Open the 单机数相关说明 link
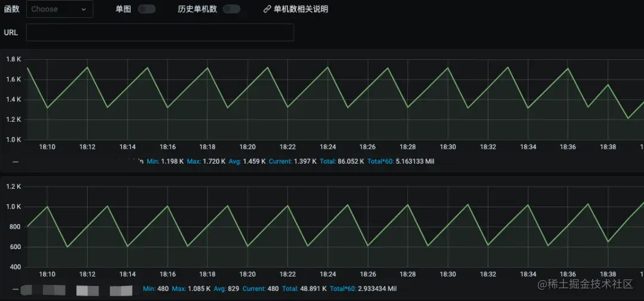This screenshot has width=644, height=301. 301,9
